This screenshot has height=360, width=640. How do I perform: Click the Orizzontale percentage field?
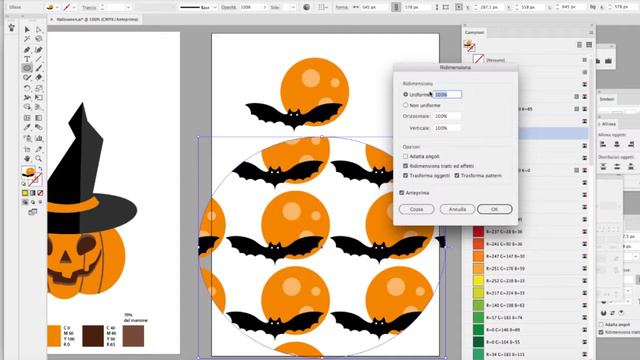447,116
